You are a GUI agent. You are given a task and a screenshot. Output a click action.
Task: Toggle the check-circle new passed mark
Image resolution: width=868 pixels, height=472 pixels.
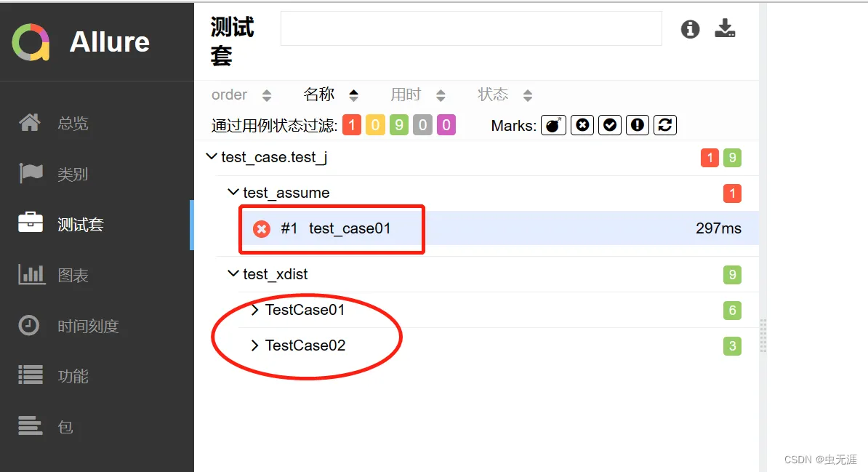point(610,125)
